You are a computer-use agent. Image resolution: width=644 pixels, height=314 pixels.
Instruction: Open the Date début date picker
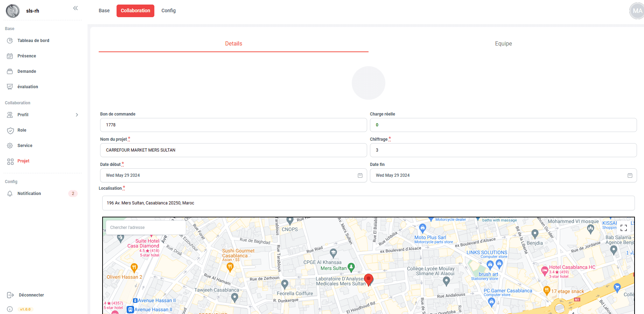pos(233,175)
